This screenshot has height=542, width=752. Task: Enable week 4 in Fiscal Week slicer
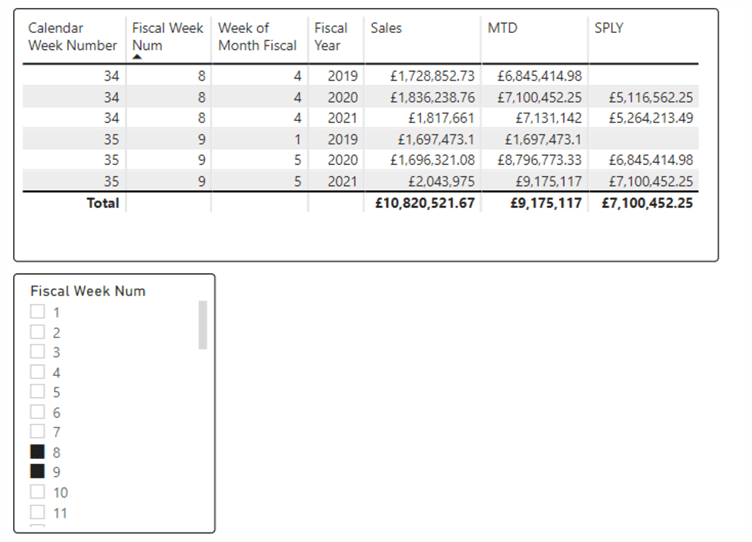(x=38, y=372)
